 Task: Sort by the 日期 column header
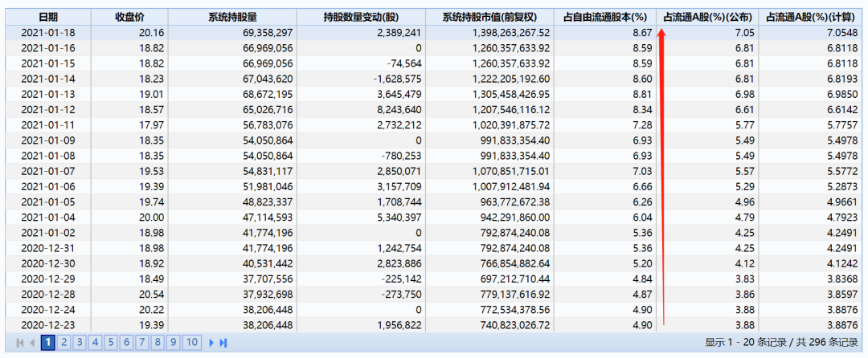click(x=48, y=17)
